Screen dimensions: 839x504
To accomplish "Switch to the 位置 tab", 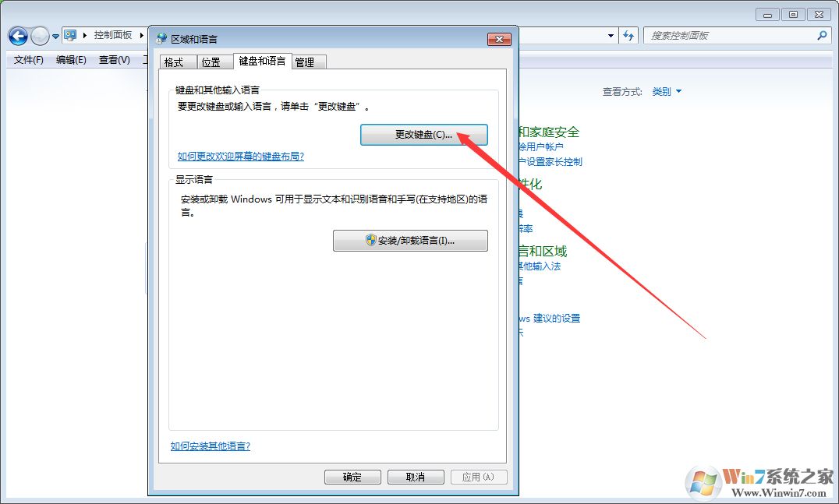I will tap(212, 62).
